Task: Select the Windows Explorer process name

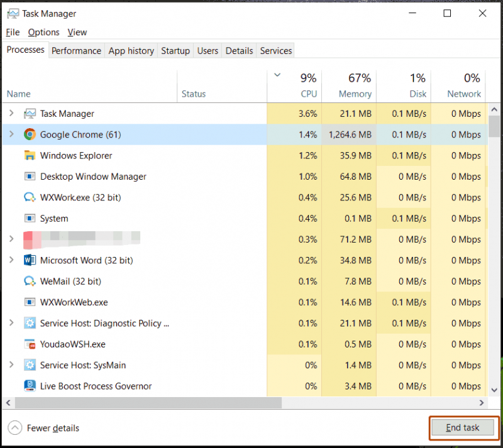Action: (76, 156)
